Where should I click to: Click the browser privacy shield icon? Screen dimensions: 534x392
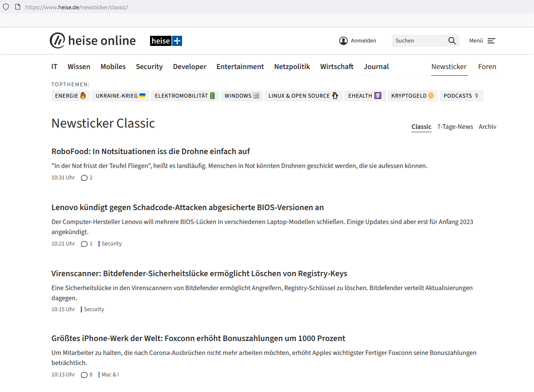point(5,7)
